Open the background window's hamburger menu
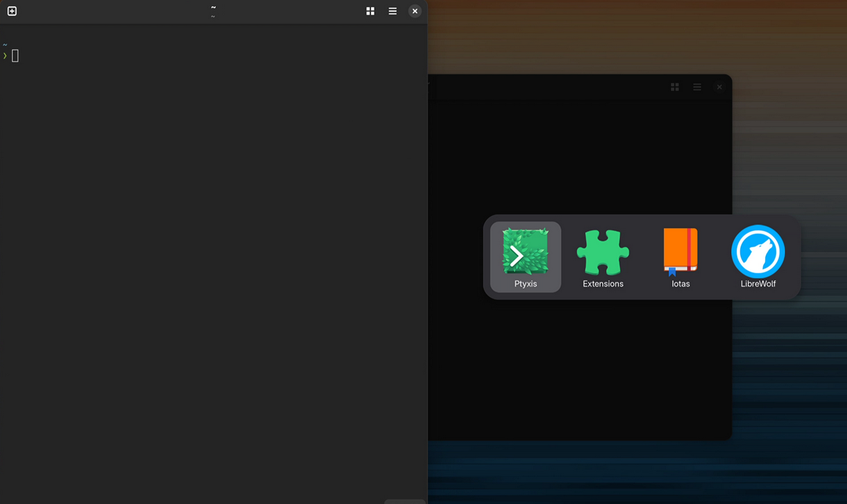 697,87
